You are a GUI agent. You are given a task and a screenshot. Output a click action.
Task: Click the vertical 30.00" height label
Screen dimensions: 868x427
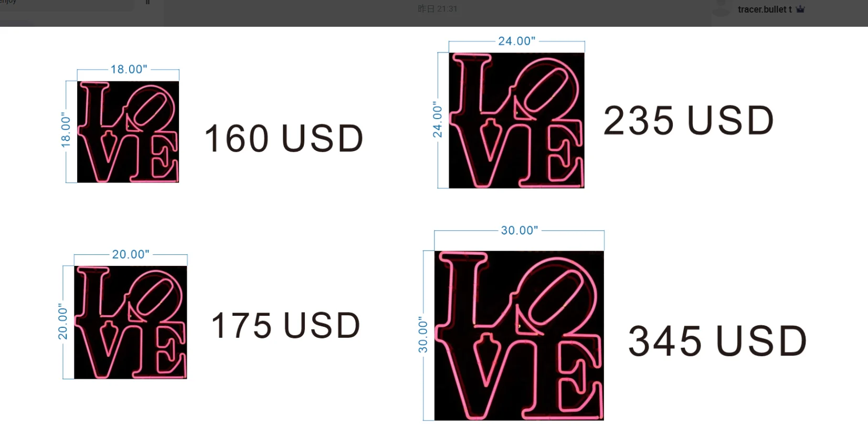pos(423,335)
